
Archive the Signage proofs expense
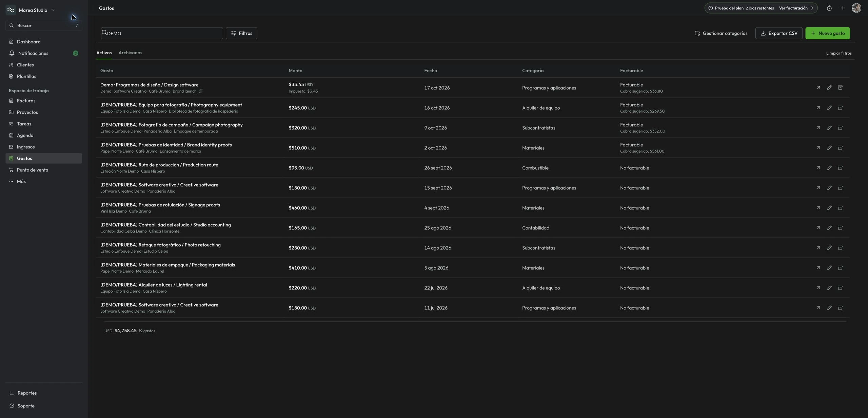click(x=840, y=208)
